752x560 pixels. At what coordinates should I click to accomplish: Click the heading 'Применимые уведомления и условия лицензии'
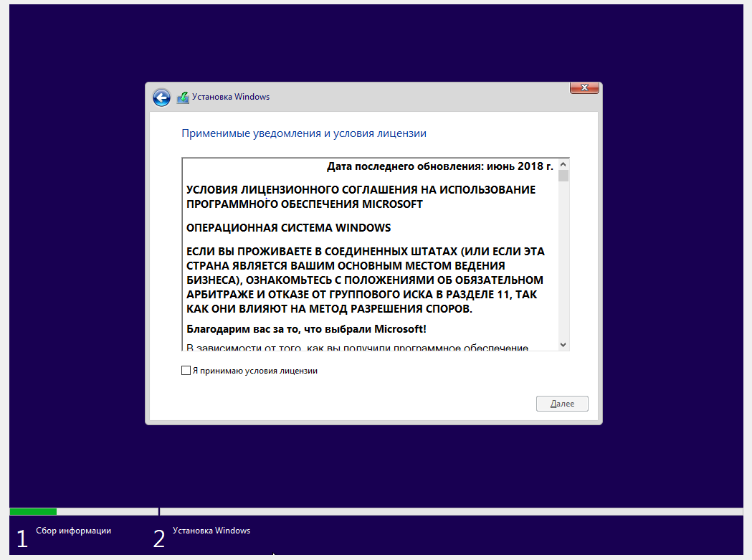click(x=303, y=133)
